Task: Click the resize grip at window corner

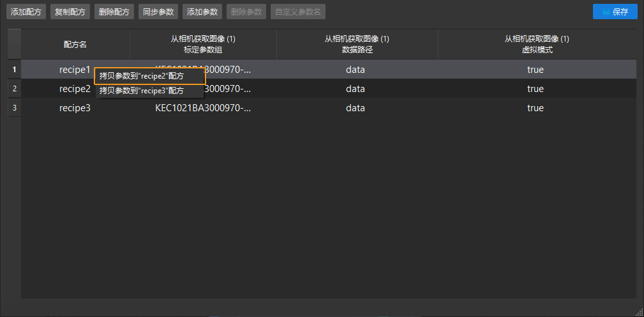Action: pyautogui.click(x=640, y=313)
